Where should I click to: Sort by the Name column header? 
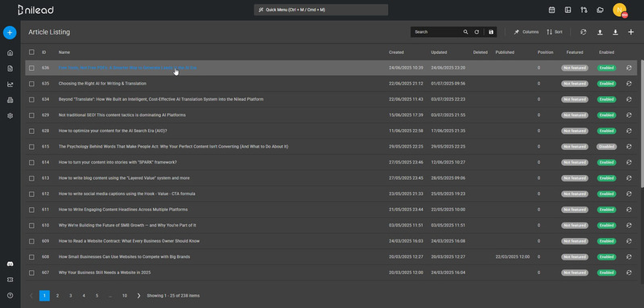pyautogui.click(x=64, y=52)
